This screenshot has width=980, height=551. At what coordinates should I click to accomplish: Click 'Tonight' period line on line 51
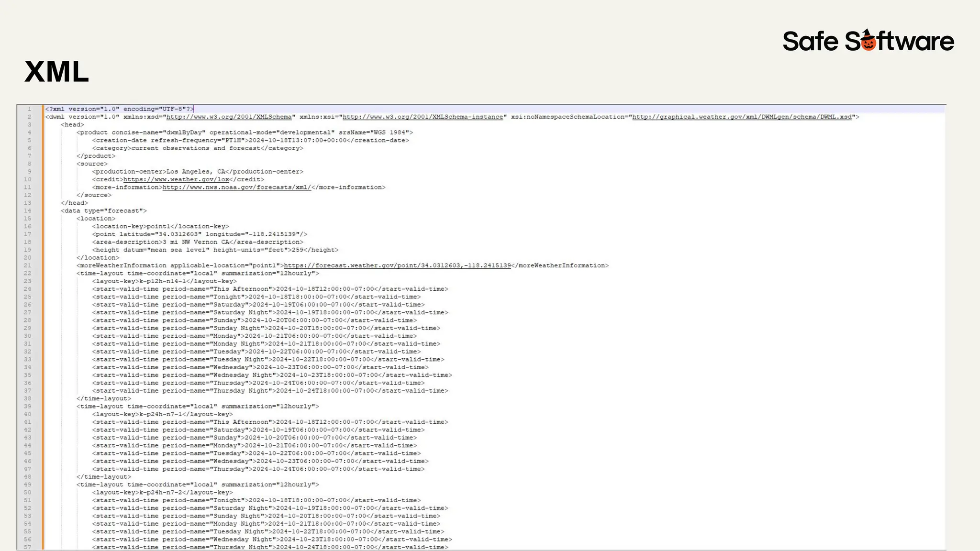[256, 500]
